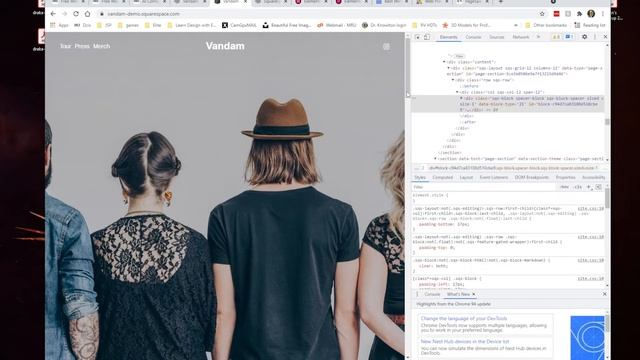Toggle the computed styles sidebar icon
This screenshot has height=360, width=640.
click(598, 187)
